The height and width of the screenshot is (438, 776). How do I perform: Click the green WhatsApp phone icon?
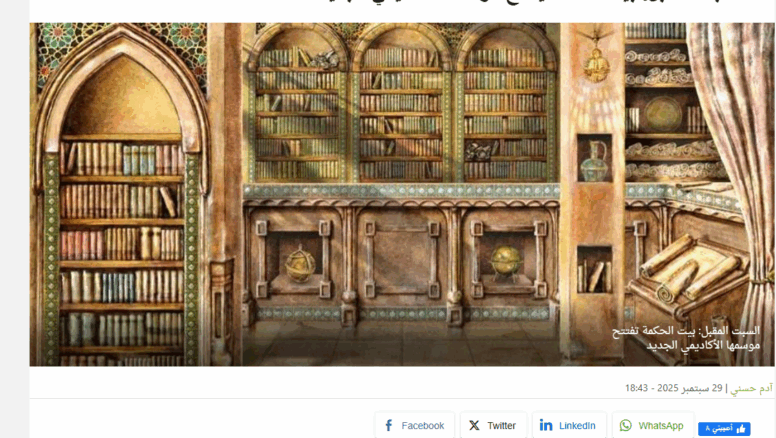[x=626, y=426]
